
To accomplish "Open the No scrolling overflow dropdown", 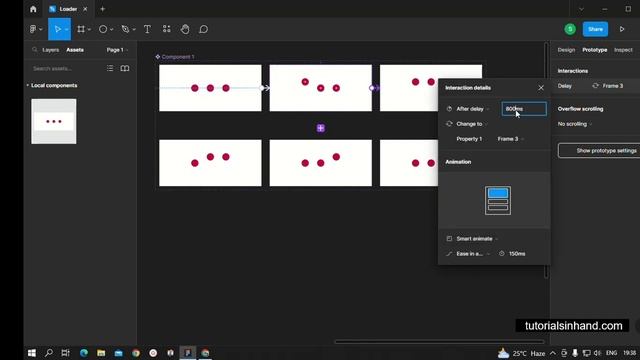I will tap(575, 124).
